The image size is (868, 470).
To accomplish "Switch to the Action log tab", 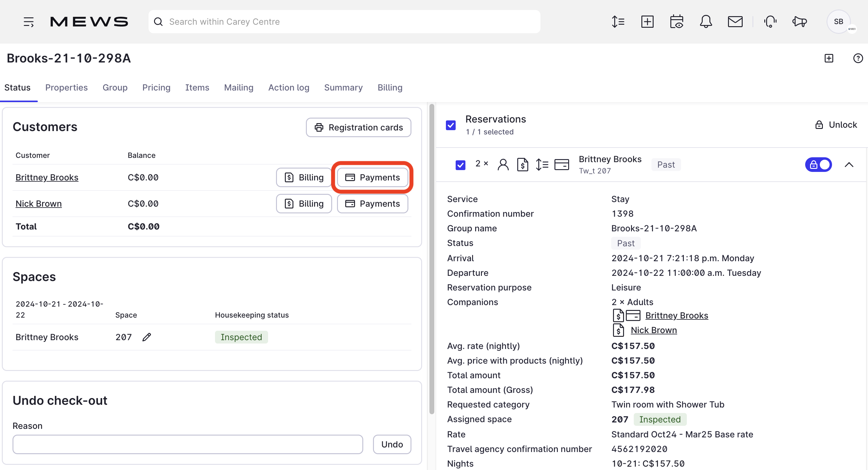I will point(289,87).
